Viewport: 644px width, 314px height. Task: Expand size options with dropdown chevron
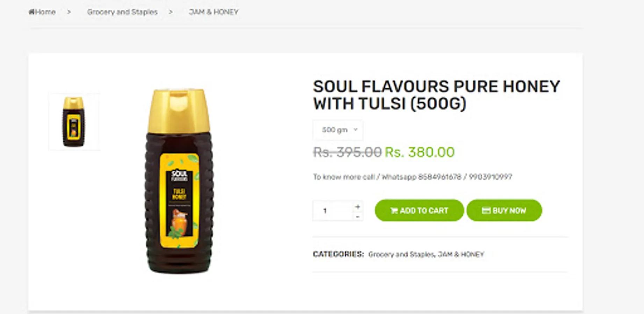(x=355, y=129)
